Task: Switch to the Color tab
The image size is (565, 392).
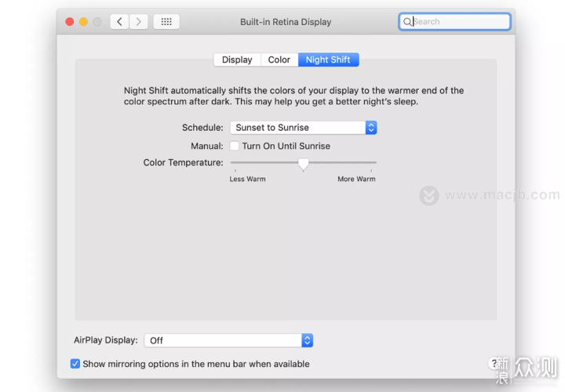Action: tap(279, 60)
